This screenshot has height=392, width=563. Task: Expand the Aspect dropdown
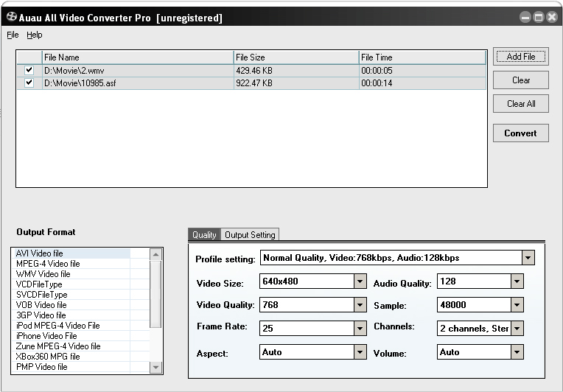[x=360, y=351]
